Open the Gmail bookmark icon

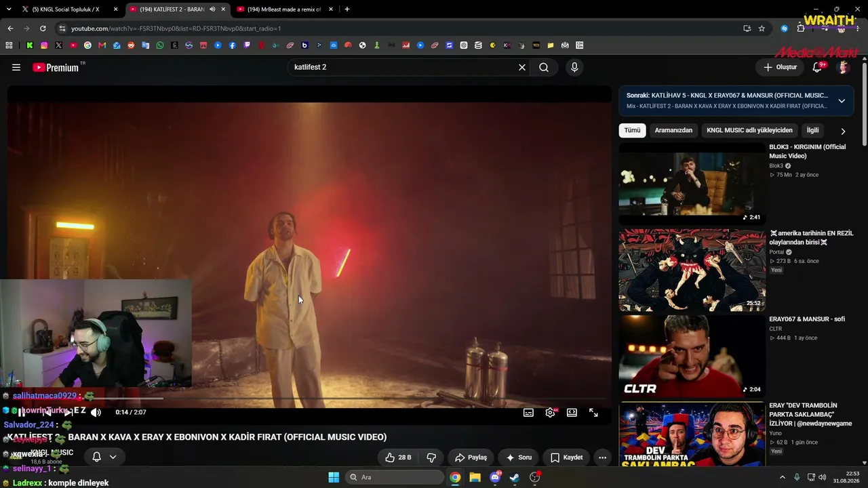coord(102,45)
